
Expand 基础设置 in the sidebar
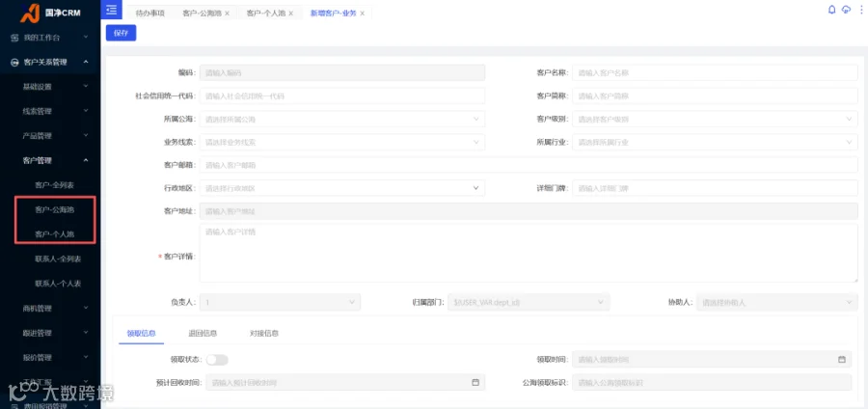coord(50,87)
